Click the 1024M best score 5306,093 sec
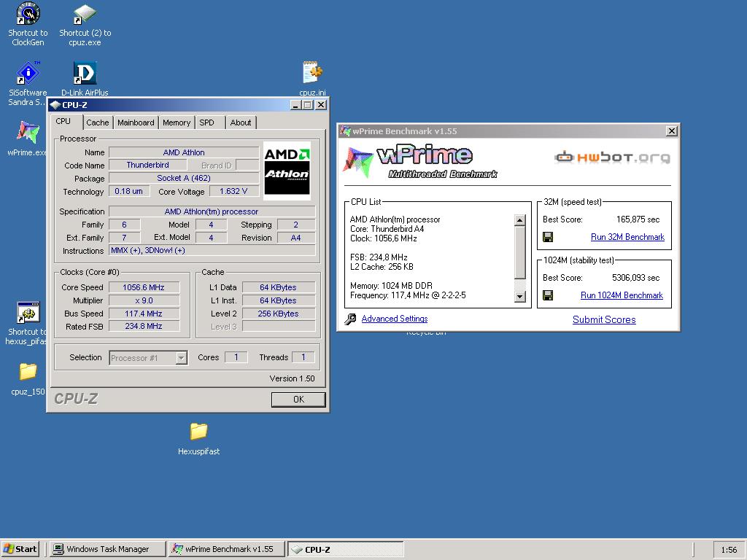The height and width of the screenshot is (560, 747). point(635,278)
